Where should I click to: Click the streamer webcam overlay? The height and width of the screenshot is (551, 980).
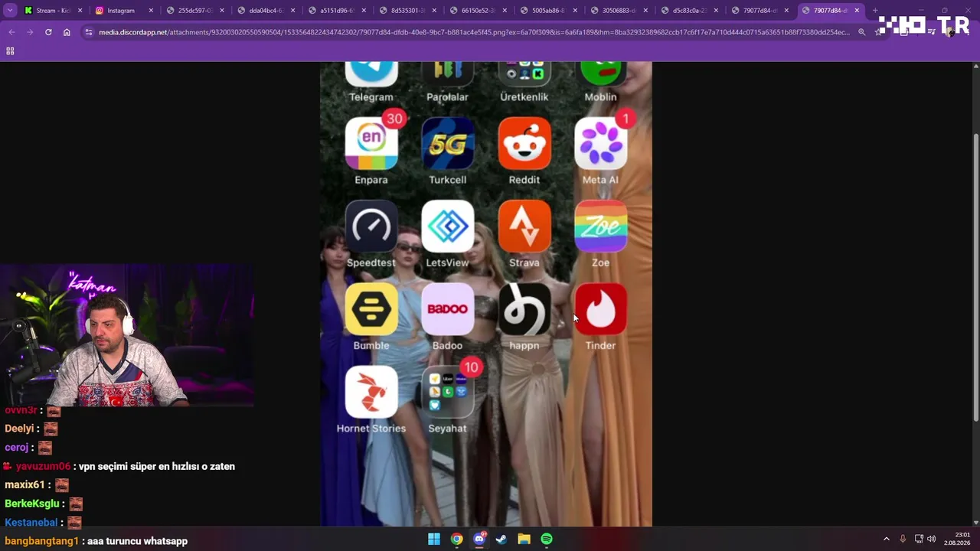point(127,335)
